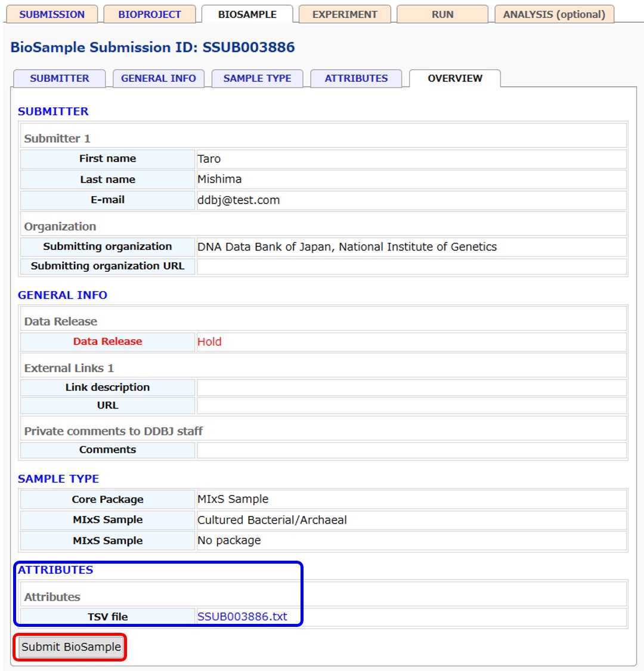Select the BIOSAMPLE tab
This screenshot has height=671, width=644.
tap(247, 14)
